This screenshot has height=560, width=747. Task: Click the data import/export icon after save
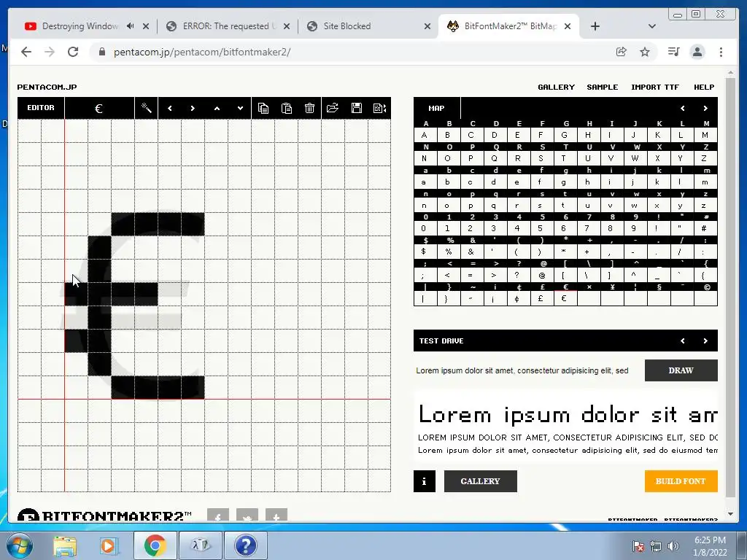click(x=379, y=108)
